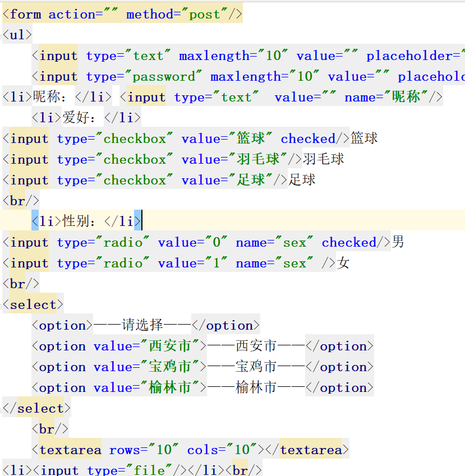The height and width of the screenshot is (476, 465).
Task: Click the value "西安市" string
Action: 170,346
